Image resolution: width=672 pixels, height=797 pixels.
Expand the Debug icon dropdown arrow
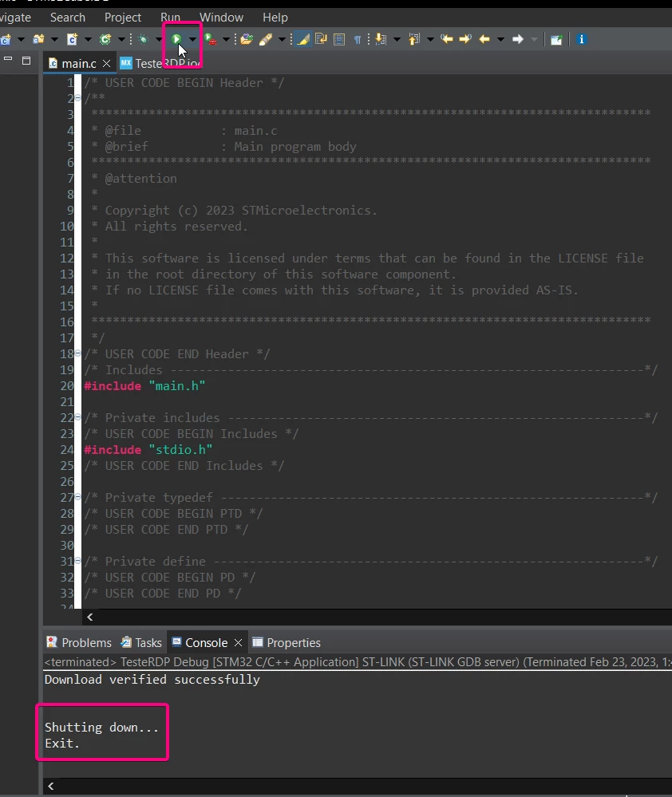point(159,39)
